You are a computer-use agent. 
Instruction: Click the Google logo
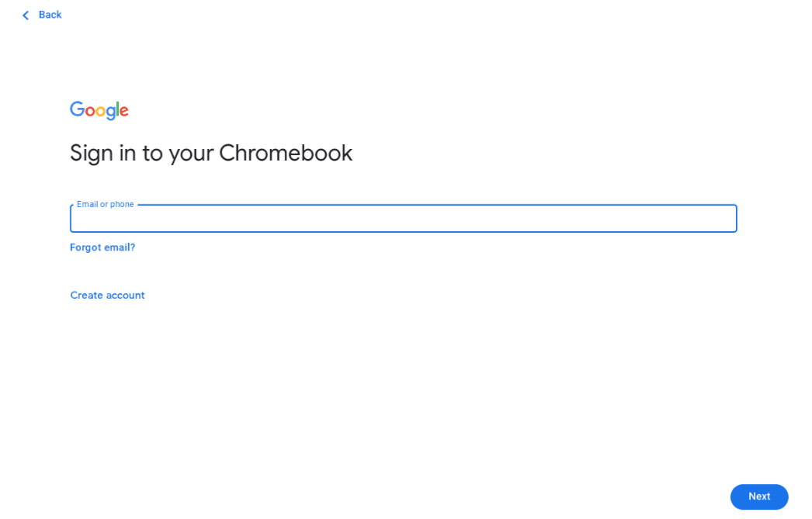tap(99, 110)
